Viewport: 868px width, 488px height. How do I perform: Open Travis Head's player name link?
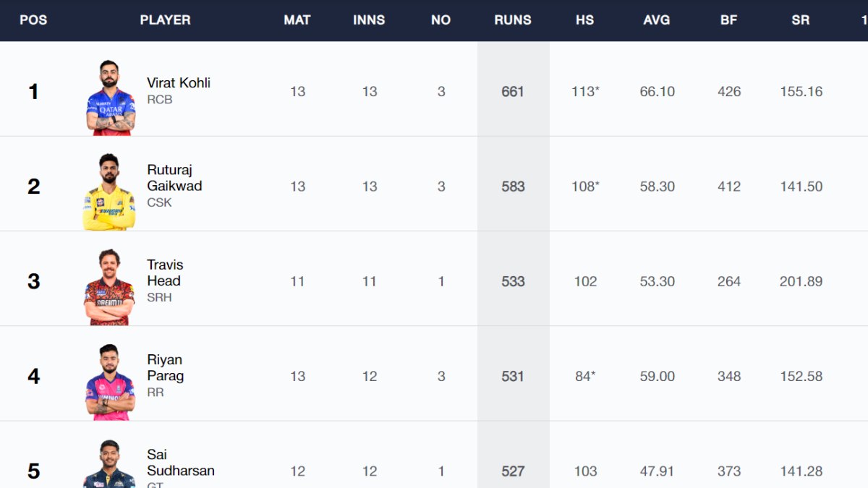click(x=164, y=273)
